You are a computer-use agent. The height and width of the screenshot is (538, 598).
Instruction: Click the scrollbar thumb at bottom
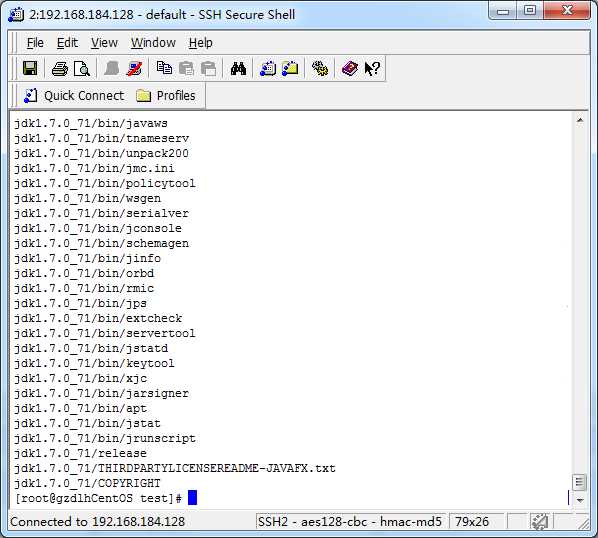(x=580, y=482)
